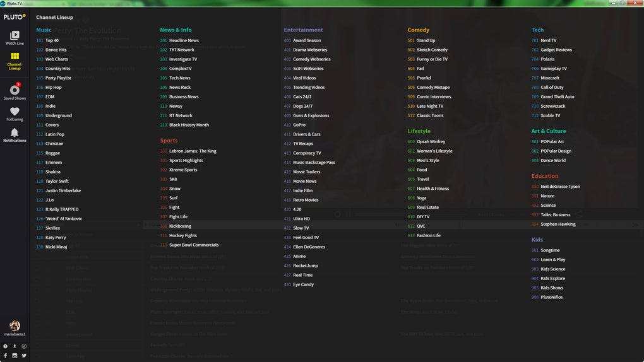644x362 pixels.
Task: Click the help question mark icon
Action: click(x=5, y=346)
